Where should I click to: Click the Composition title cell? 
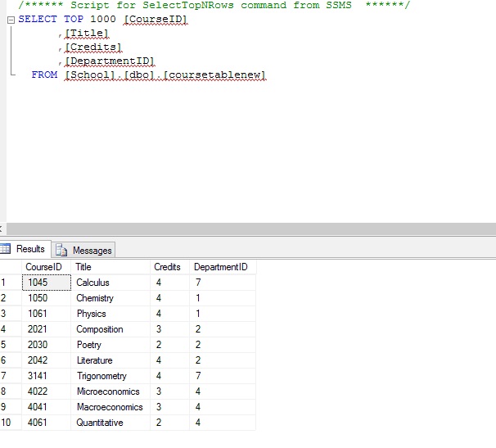click(x=110, y=329)
